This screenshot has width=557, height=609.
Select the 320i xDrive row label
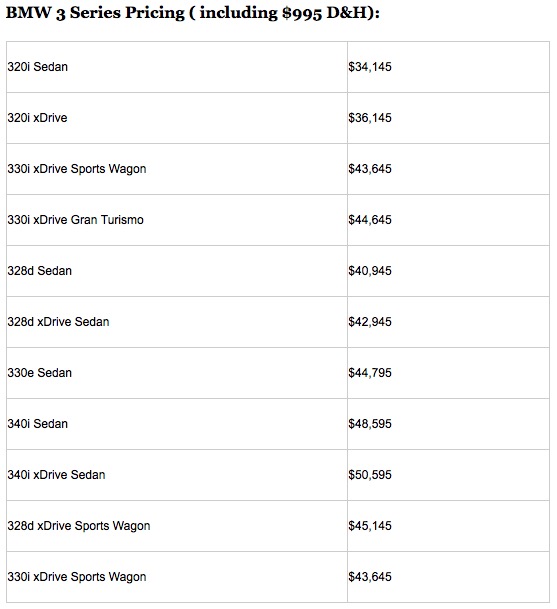pos(37,118)
